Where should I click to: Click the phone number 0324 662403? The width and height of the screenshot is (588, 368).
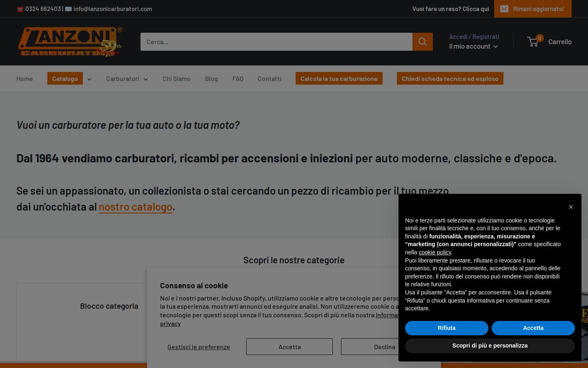(43, 9)
